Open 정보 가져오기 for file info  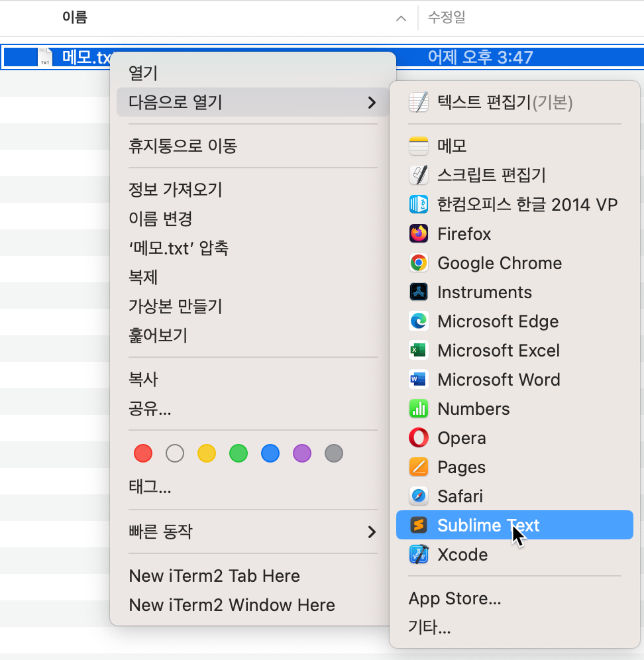252,190
